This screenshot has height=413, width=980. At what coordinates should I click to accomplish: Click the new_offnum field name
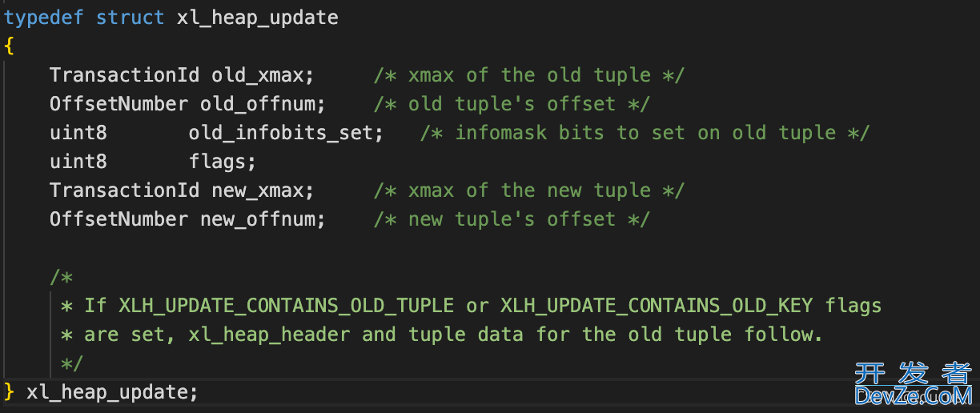coord(257,219)
